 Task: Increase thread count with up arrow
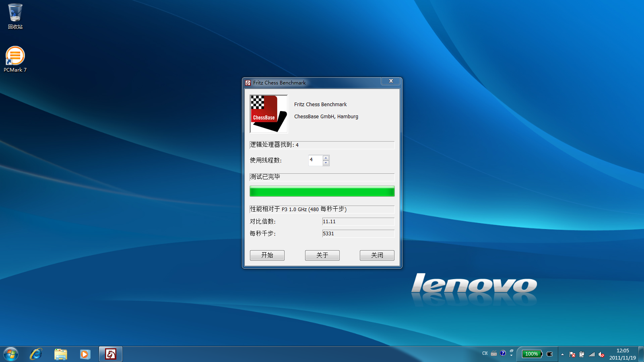click(x=326, y=158)
